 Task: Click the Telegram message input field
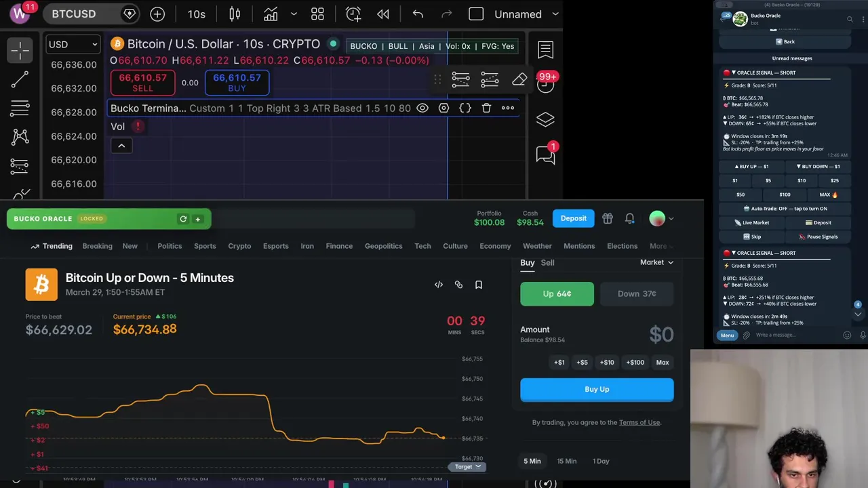(x=797, y=335)
